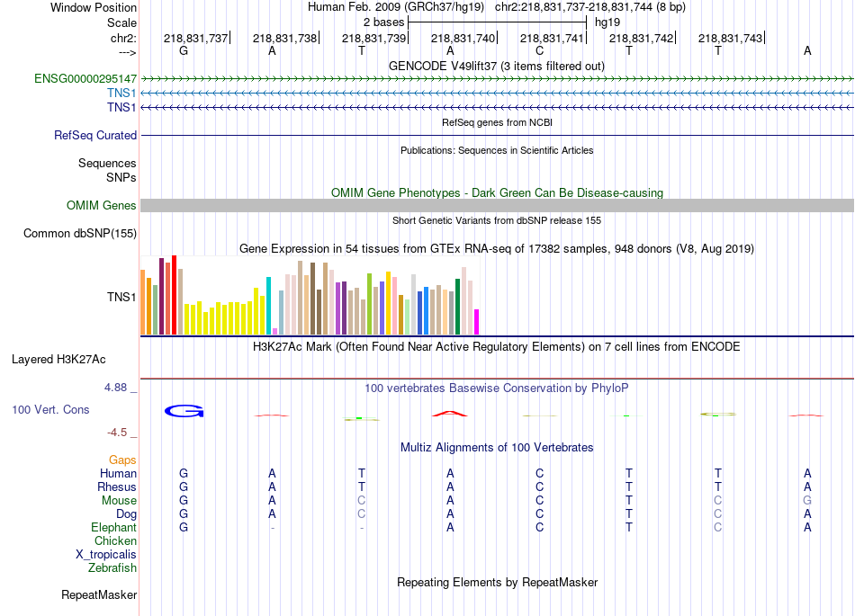Screen dimensions: 855x616
Task: Click reference base C below 218,831,741
Action: click(x=539, y=50)
